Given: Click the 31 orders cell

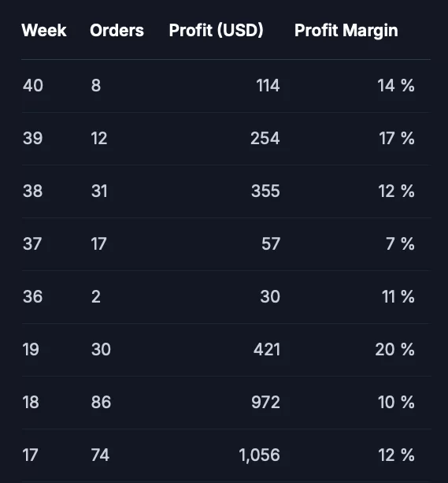Looking at the screenshot, I should [99, 191].
